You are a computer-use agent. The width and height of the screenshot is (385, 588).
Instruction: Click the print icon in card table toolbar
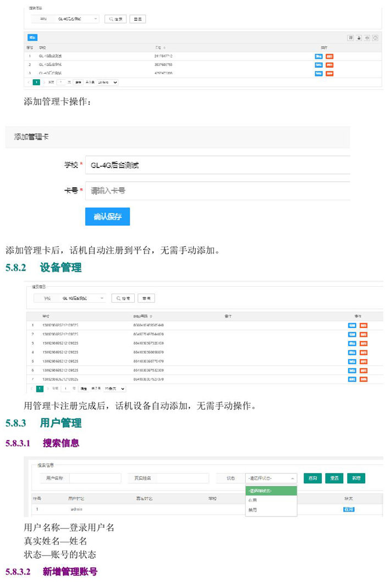[367, 38]
